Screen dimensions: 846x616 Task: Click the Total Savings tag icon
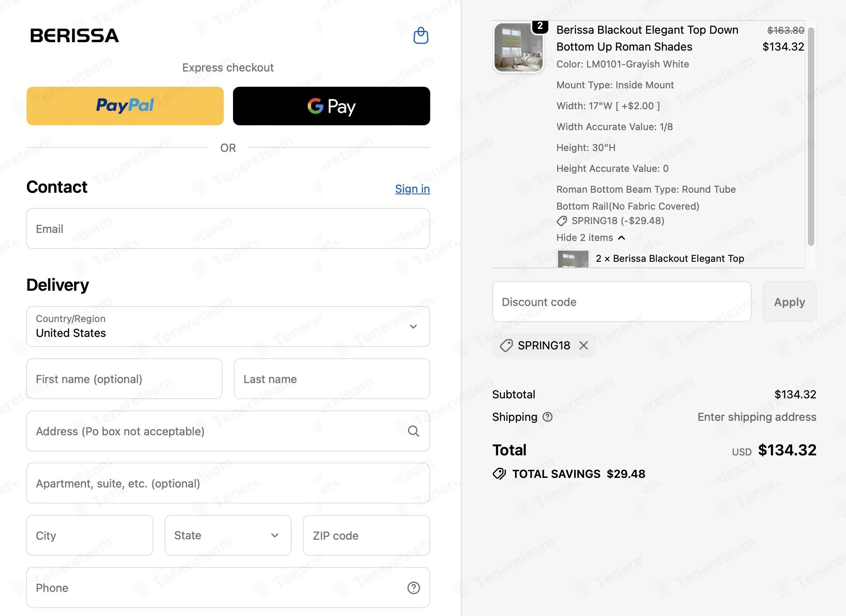499,474
